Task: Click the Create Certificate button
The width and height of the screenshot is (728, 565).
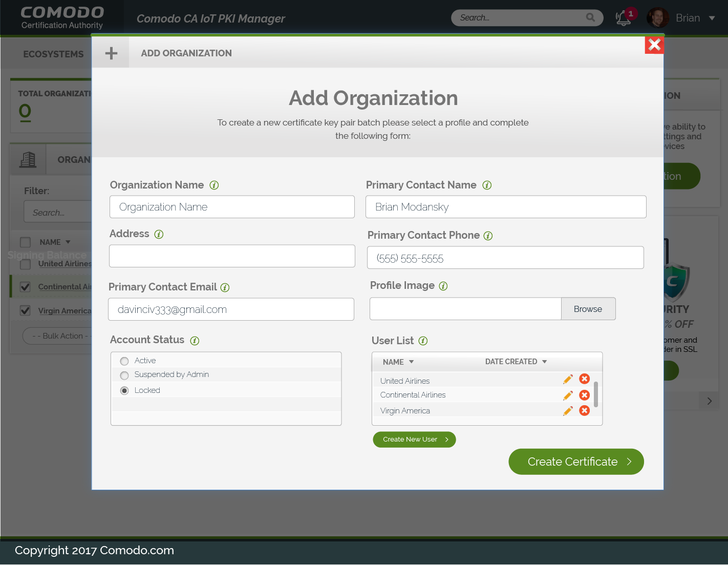Action: coord(576,462)
